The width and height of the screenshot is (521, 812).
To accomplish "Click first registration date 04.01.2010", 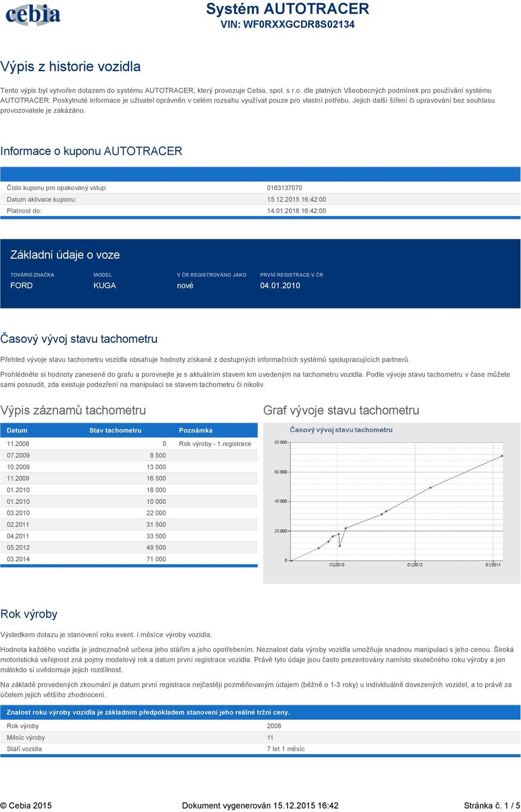I will (280, 286).
